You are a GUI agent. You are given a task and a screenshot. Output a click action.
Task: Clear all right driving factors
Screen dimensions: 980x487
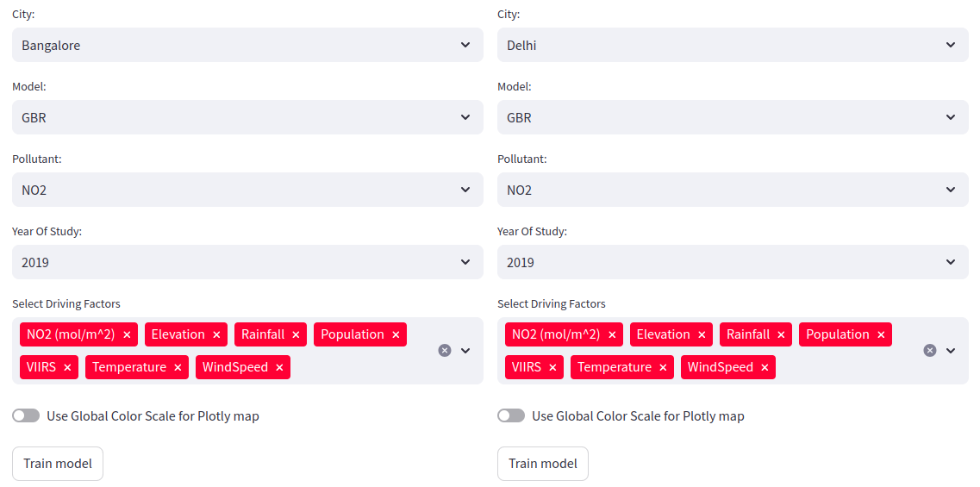[930, 351]
